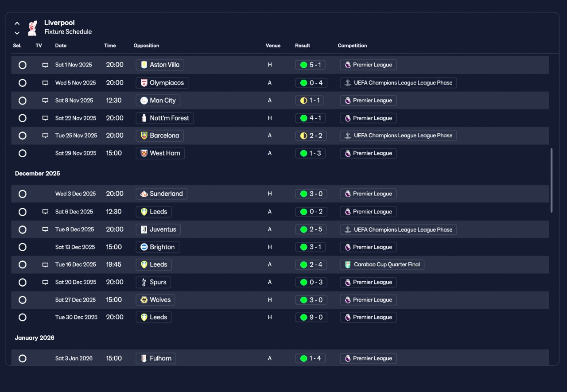Click TV icon for Olympiacos fixture
The height and width of the screenshot is (392, 567).
click(45, 83)
